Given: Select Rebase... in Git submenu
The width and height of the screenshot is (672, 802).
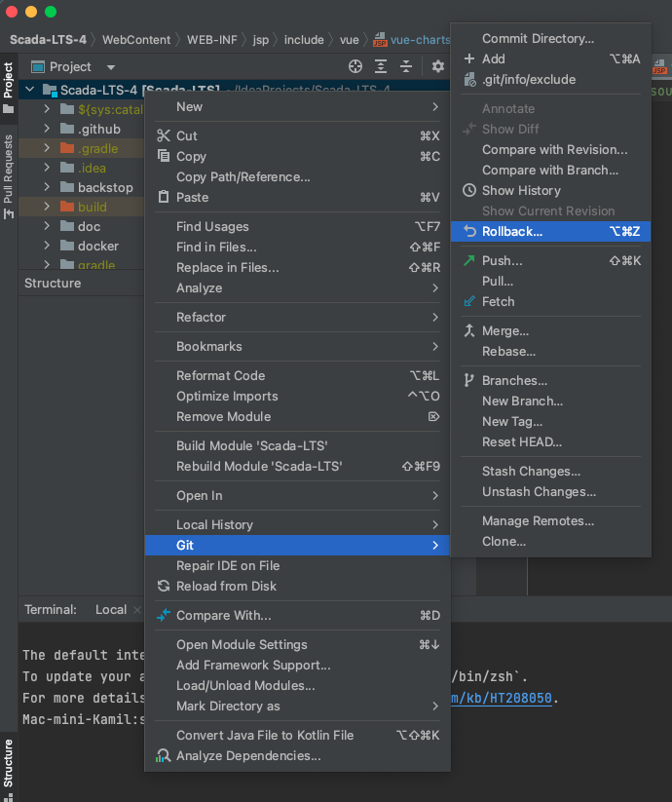Looking at the screenshot, I should coord(551,352).
